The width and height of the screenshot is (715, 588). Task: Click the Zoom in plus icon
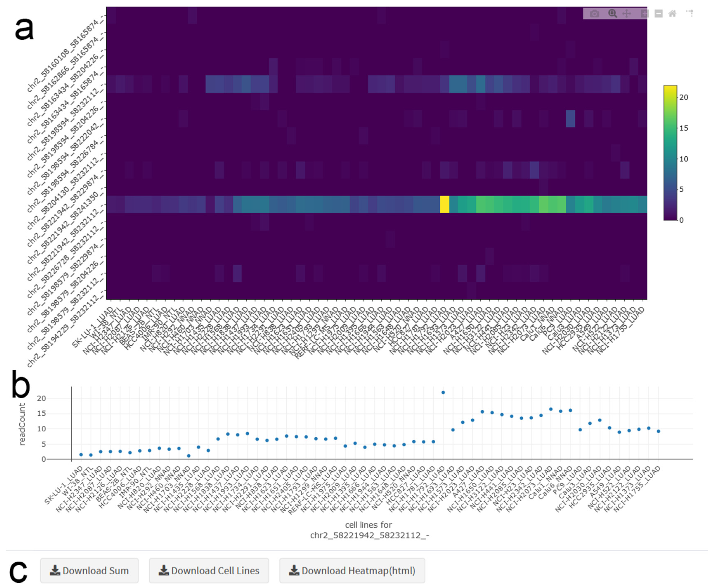pyautogui.click(x=645, y=14)
